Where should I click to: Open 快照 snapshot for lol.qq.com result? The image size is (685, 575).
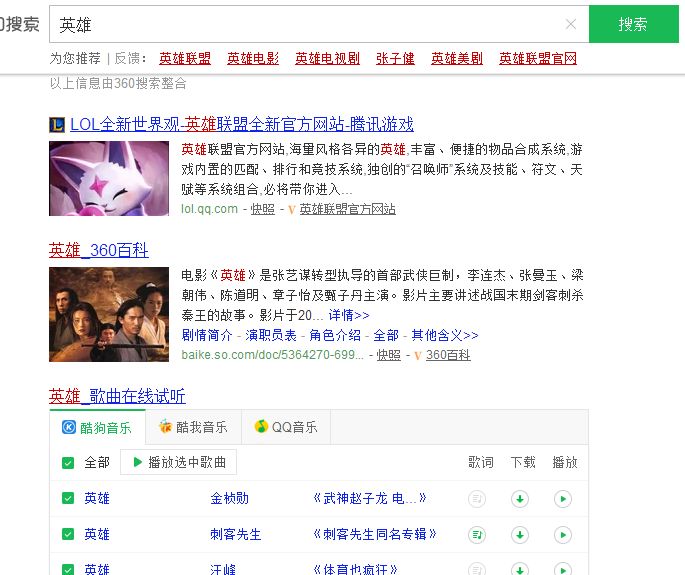263,209
